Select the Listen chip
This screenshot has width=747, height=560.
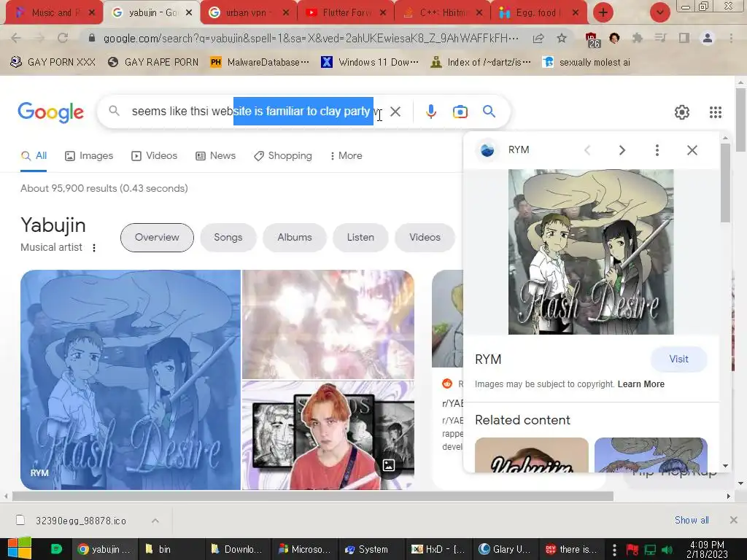pos(360,237)
